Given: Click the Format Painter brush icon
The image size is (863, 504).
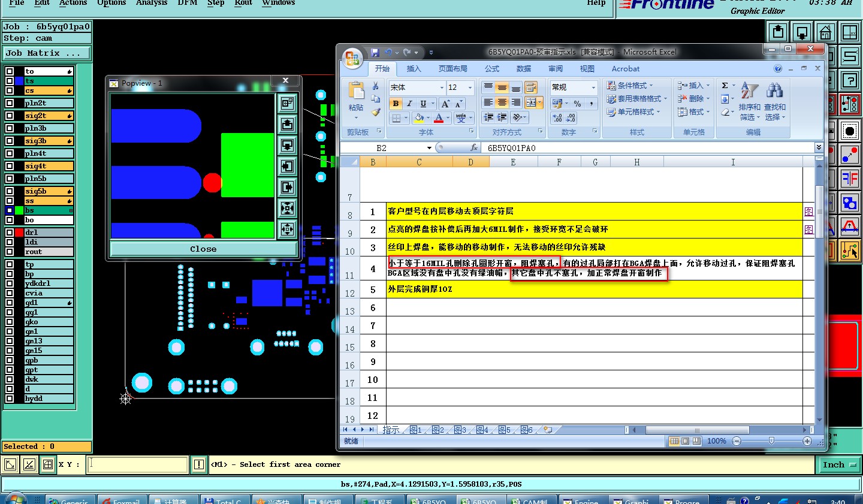Looking at the screenshot, I should (x=376, y=111).
